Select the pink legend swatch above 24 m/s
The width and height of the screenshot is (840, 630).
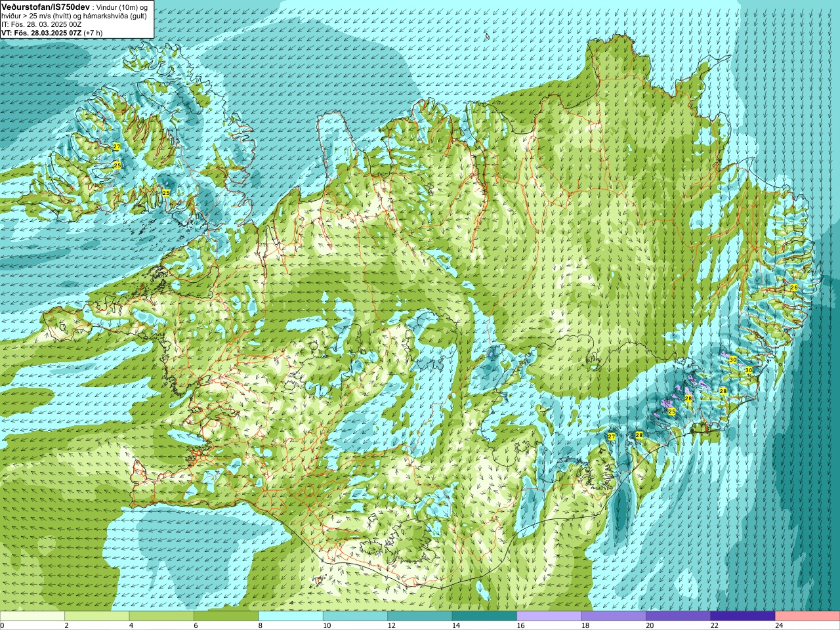click(808, 616)
